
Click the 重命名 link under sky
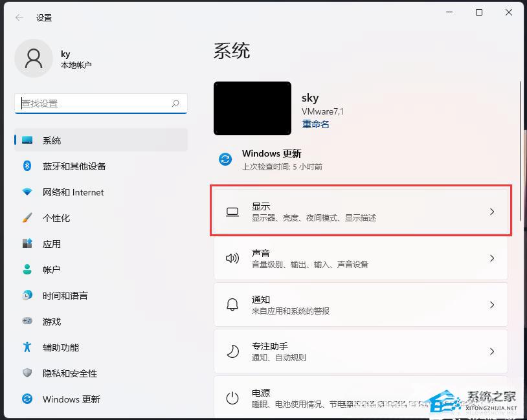coord(315,124)
